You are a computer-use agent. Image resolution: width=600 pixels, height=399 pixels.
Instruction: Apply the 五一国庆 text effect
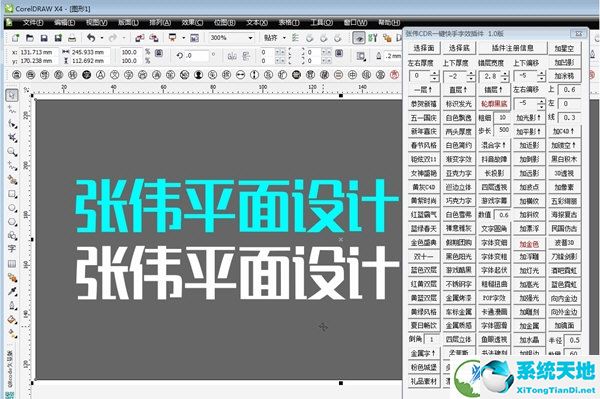[x=424, y=118]
